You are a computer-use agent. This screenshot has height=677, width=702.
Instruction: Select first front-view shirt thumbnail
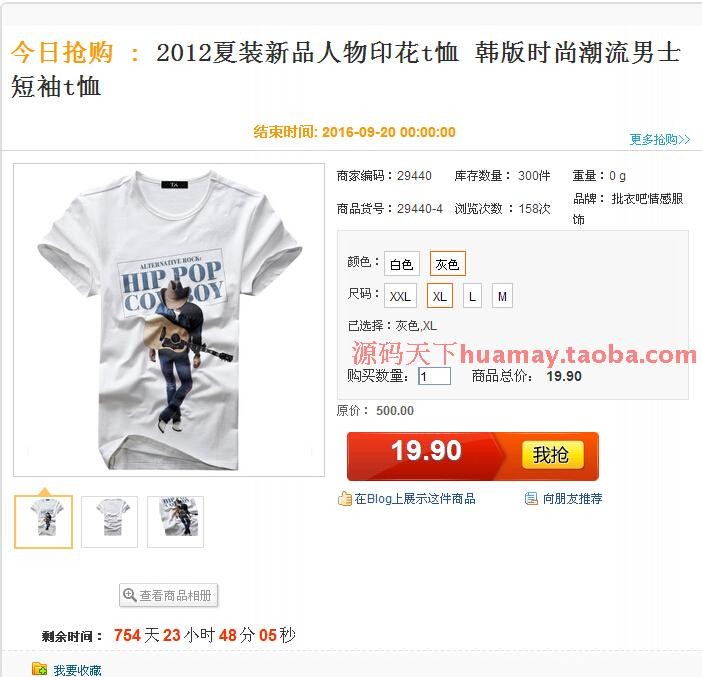tap(43, 522)
